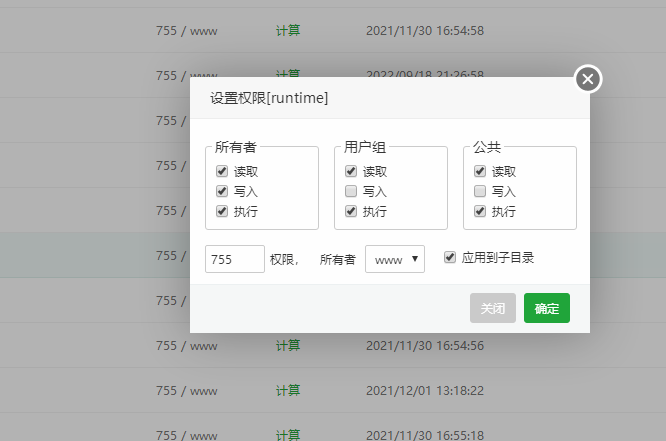Click the 755 permission value field
666x441 pixels.
pyautogui.click(x=234, y=259)
